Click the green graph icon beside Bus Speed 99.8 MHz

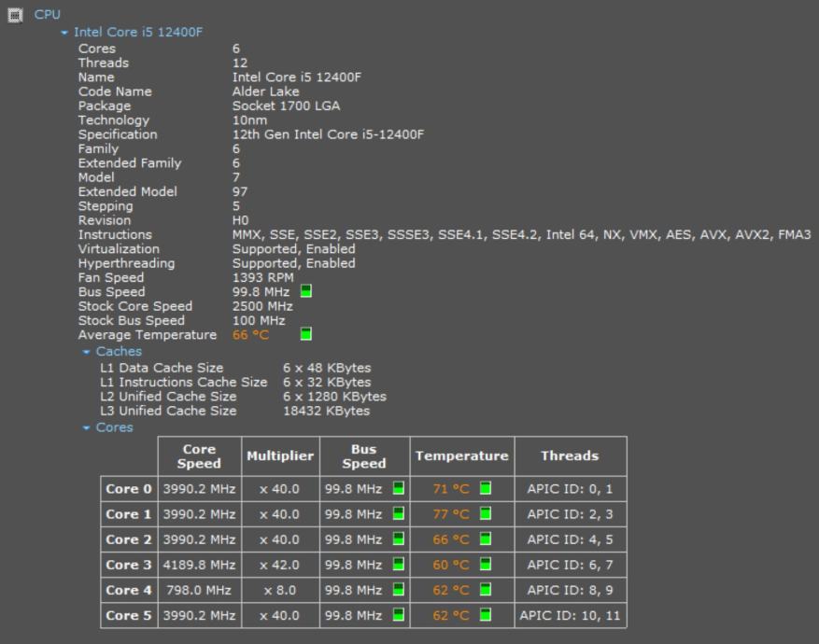[x=306, y=291]
